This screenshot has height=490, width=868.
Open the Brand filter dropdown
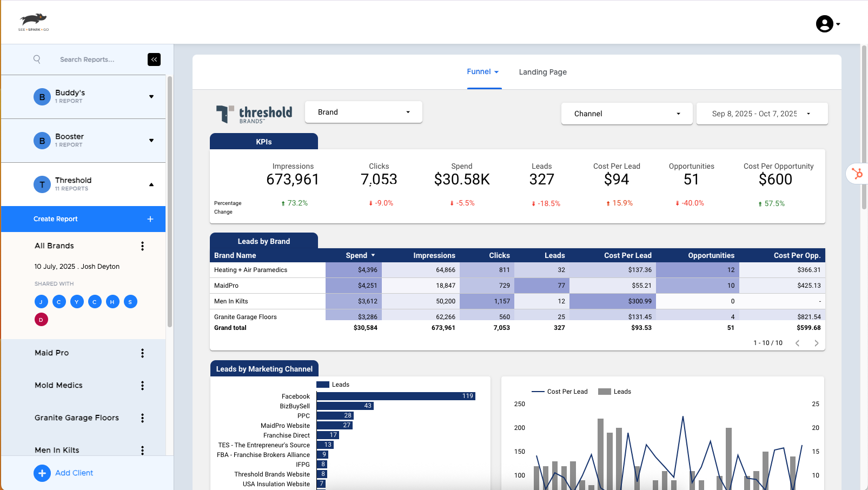pos(363,112)
